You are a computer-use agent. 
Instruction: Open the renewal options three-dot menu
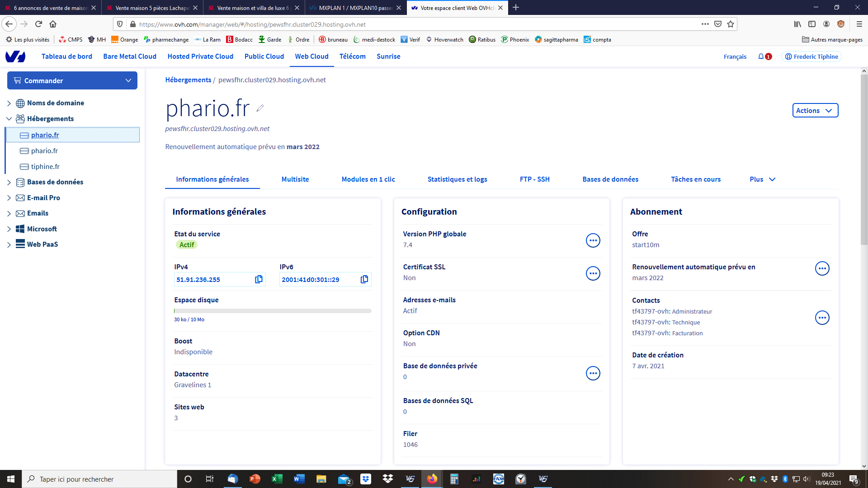[822, 268]
